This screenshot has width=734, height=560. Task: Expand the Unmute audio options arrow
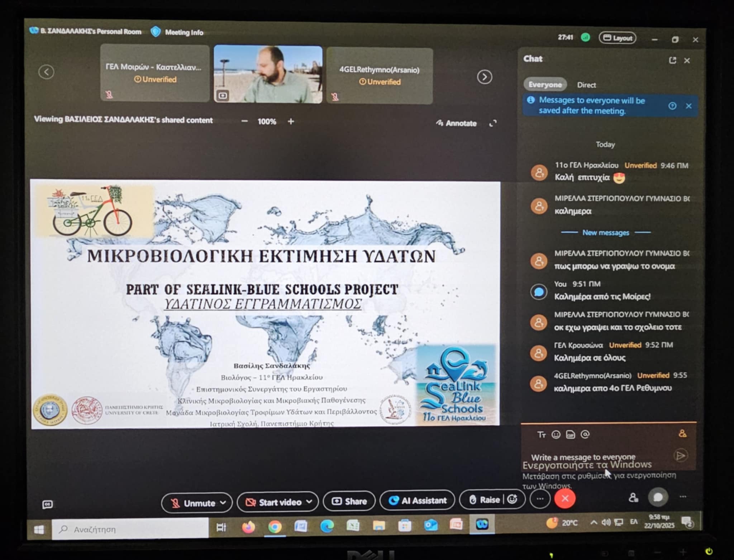[223, 503]
